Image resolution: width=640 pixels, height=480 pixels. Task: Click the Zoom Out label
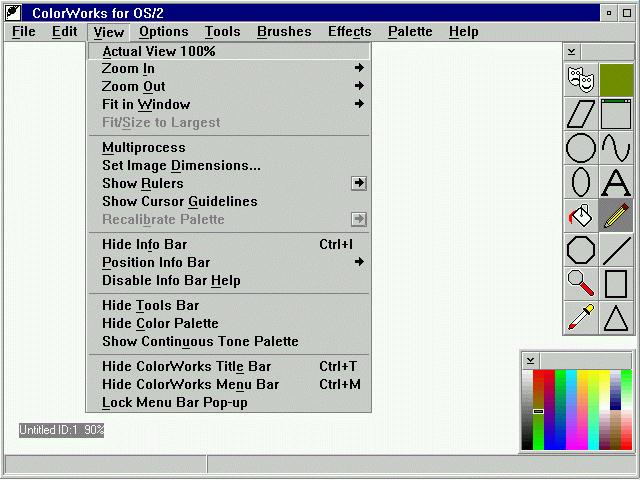coord(133,87)
